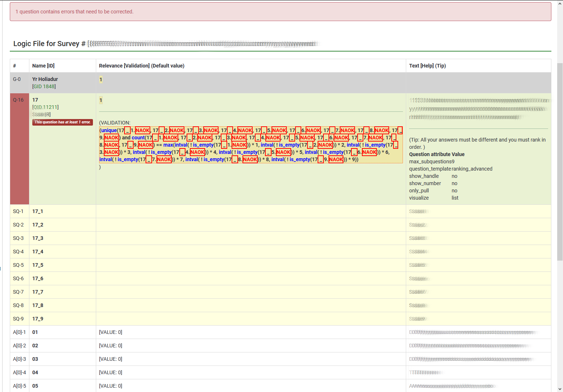Open the QID 11211 question link
Image resolution: width=563 pixels, height=392 pixels.
point(46,107)
